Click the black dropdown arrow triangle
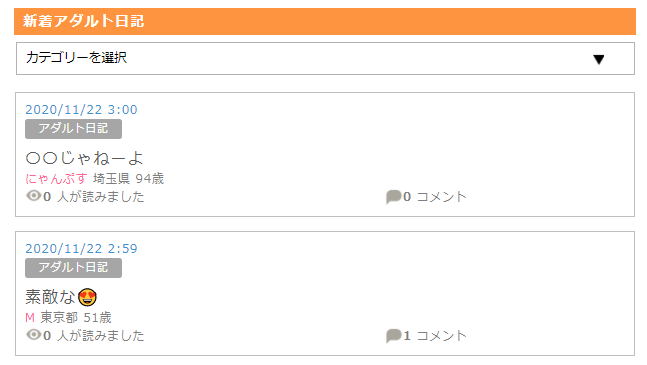Screen dimensions: 647x365 [598, 59]
